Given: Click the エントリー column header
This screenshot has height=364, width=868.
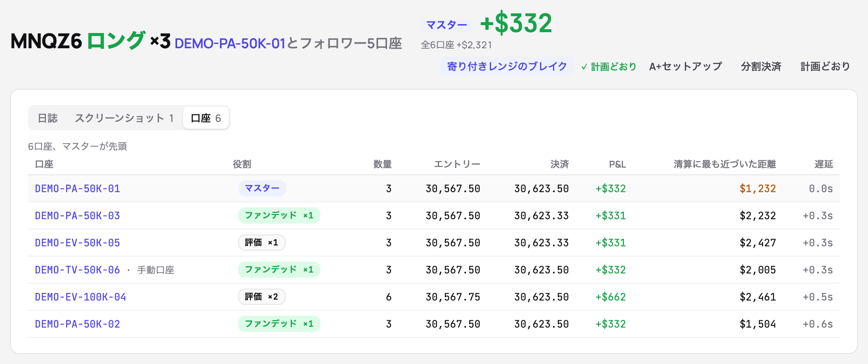Looking at the screenshot, I should (457, 164).
